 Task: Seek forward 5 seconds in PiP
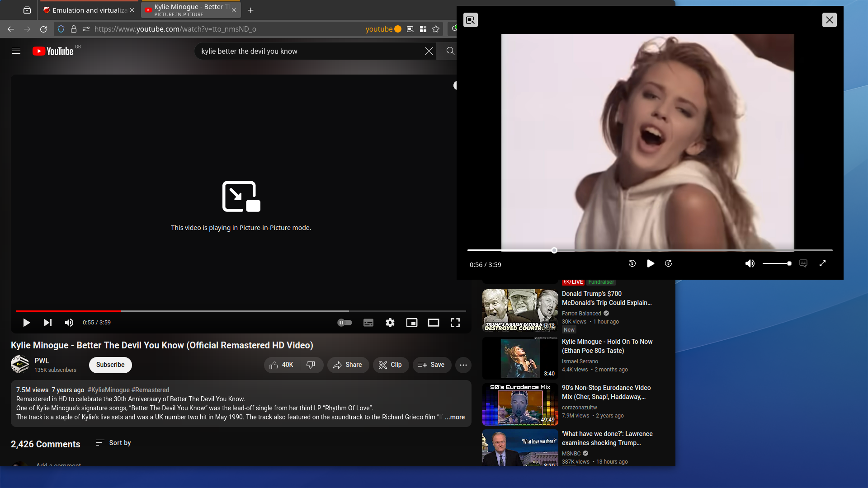click(668, 263)
